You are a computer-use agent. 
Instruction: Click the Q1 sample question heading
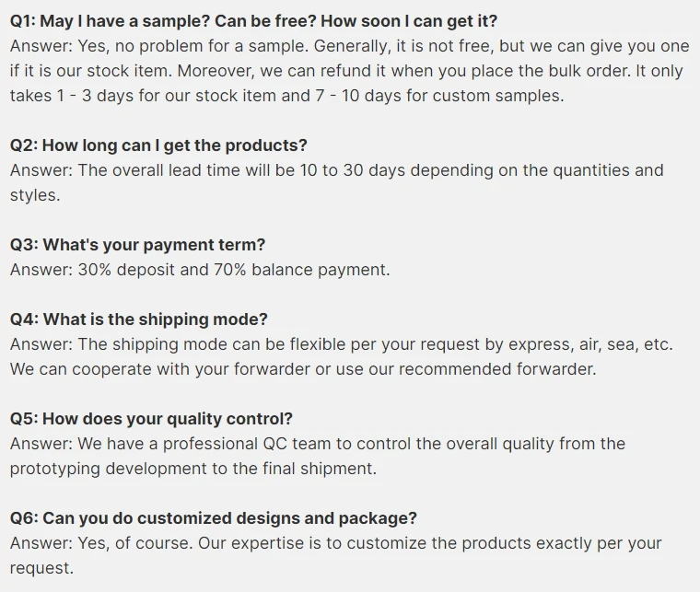click(253, 20)
